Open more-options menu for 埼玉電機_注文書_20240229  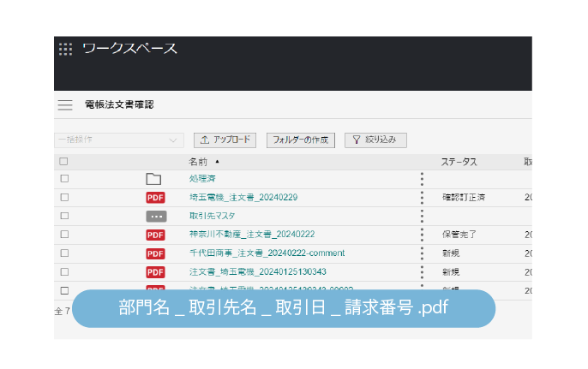click(x=422, y=198)
